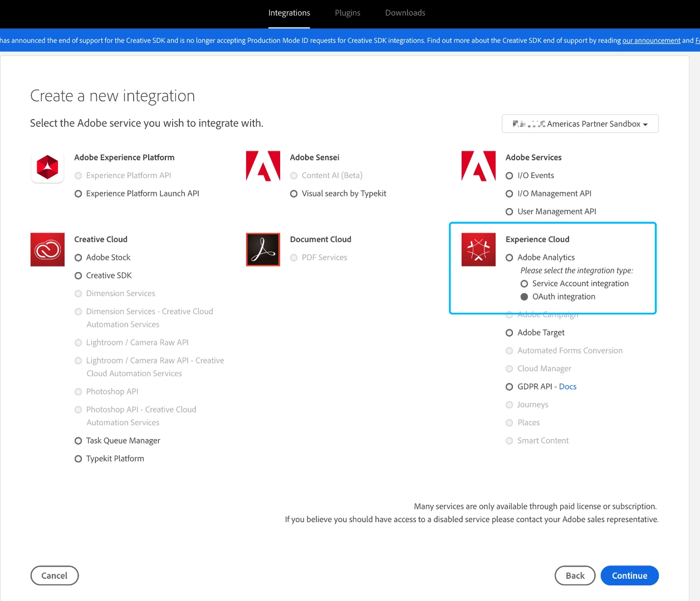Image resolution: width=700 pixels, height=601 pixels.
Task: Click disabled Automated Forms Conversion option
Action: click(510, 351)
